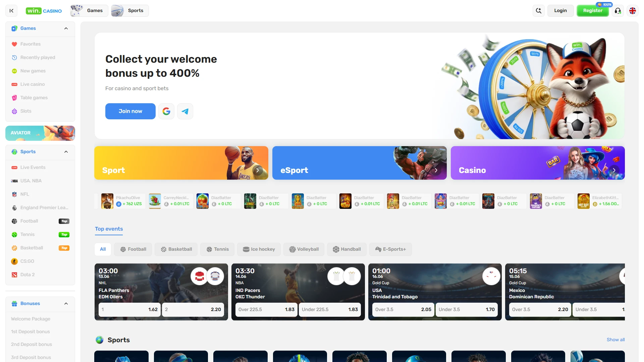This screenshot has width=644, height=362.
Task: Click the Join now button
Action: 130,111
